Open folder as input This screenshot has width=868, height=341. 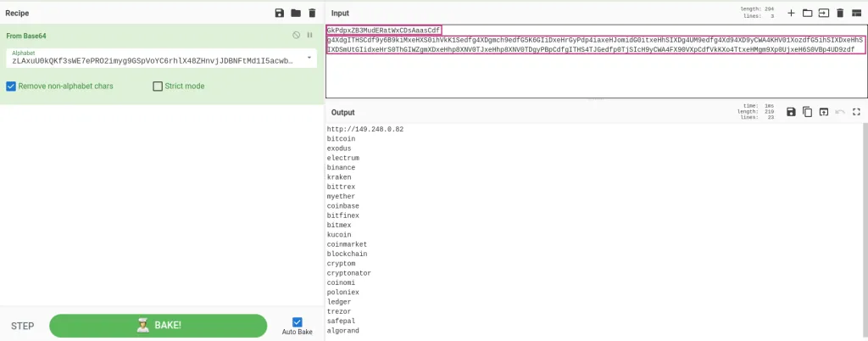click(808, 13)
